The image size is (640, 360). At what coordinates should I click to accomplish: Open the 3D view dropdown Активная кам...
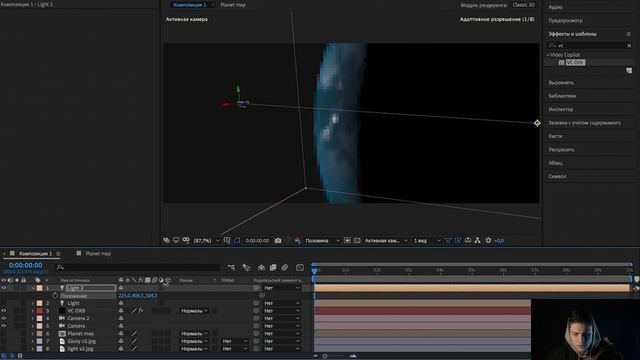click(x=386, y=240)
